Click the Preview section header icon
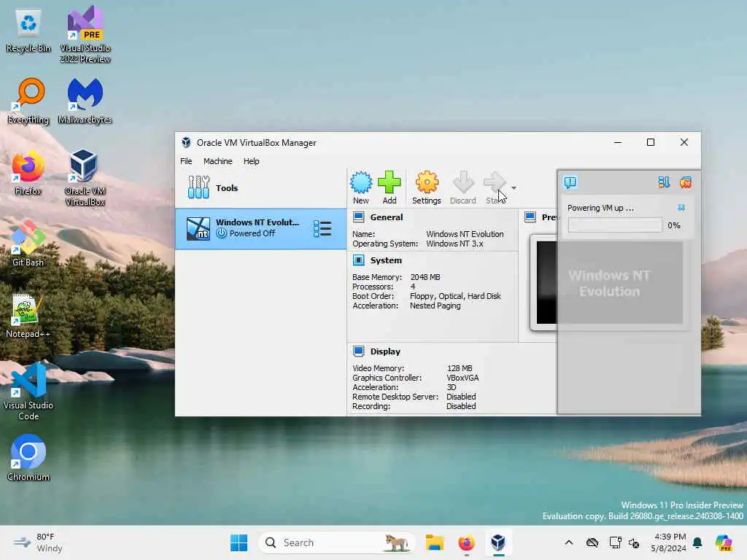Viewport: 747px width, 560px height. pos(530,217)
